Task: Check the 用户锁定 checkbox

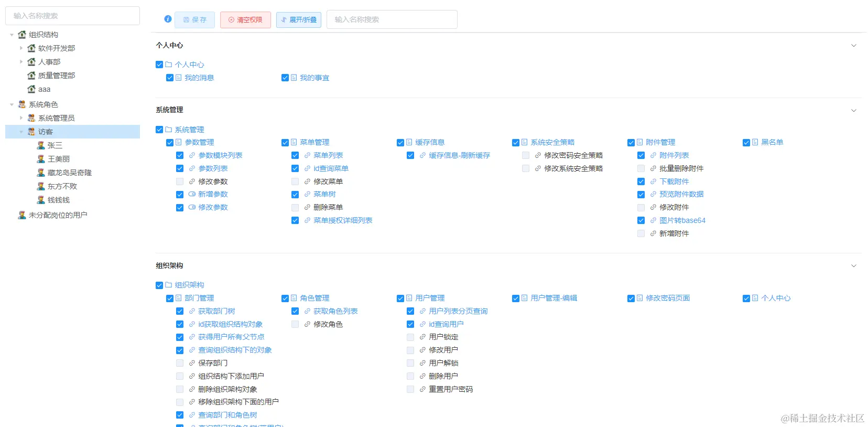Action: (410, 337)
